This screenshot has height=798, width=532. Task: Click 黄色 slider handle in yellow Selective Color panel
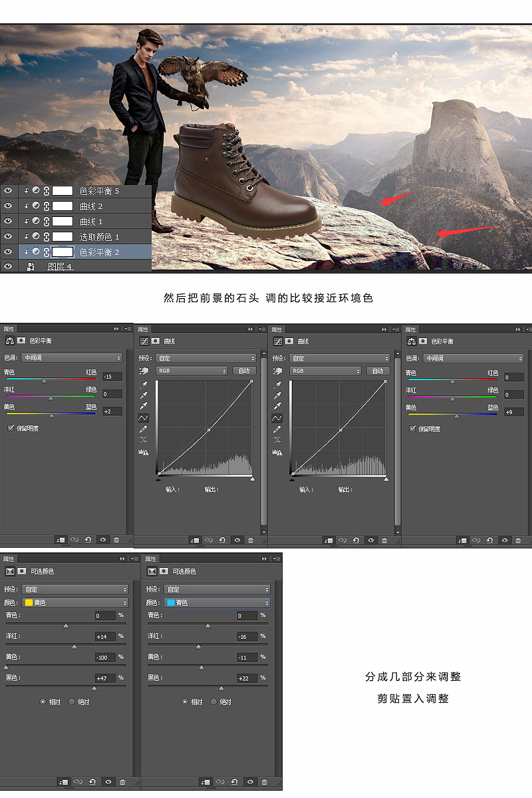[6, 667]
